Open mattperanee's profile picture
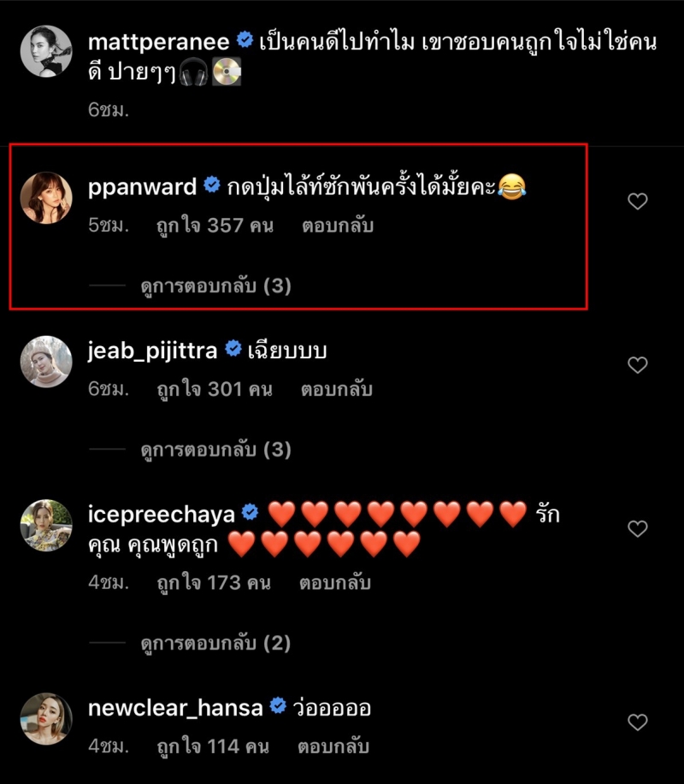Viewport: 684px width, 784px height. [x=46, y=52]
